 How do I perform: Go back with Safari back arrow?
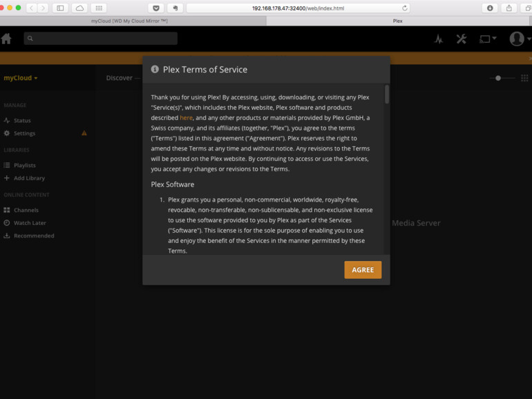point(32,8)
